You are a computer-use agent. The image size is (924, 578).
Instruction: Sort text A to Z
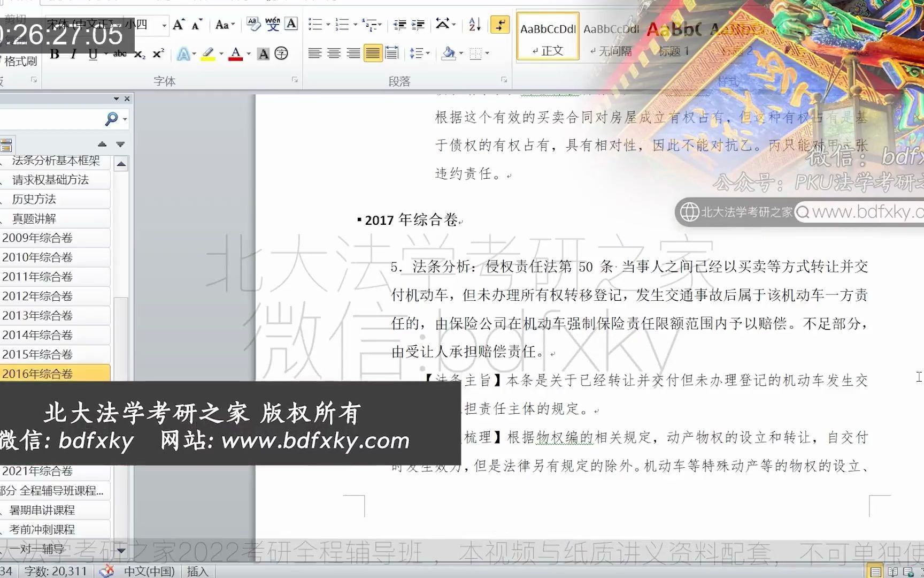(474, 24)
